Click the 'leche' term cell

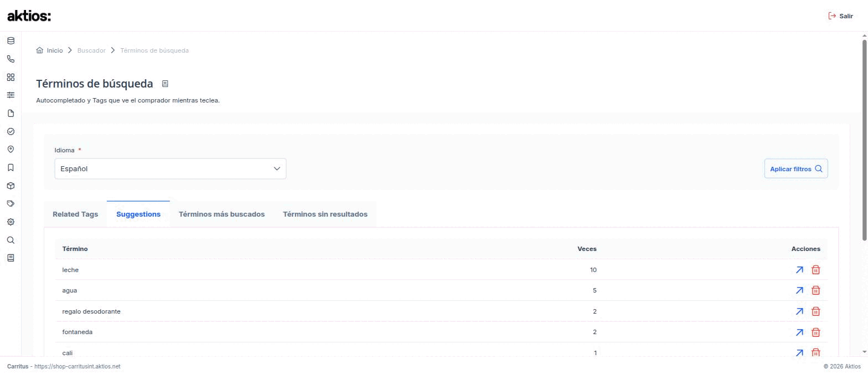70,270
